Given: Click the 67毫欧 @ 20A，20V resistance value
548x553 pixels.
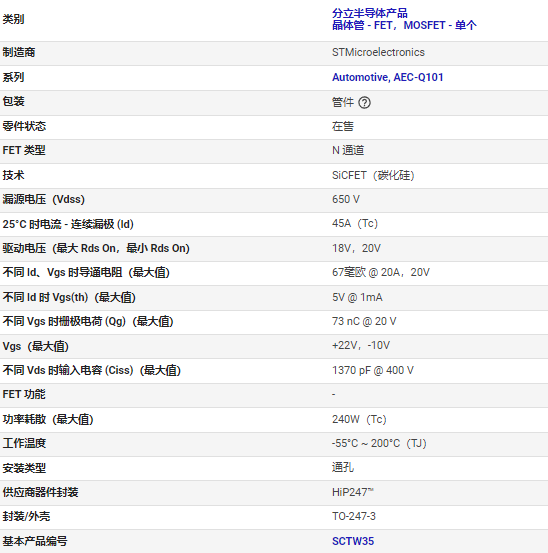Looking at the screenshot, I should [380, 272].
